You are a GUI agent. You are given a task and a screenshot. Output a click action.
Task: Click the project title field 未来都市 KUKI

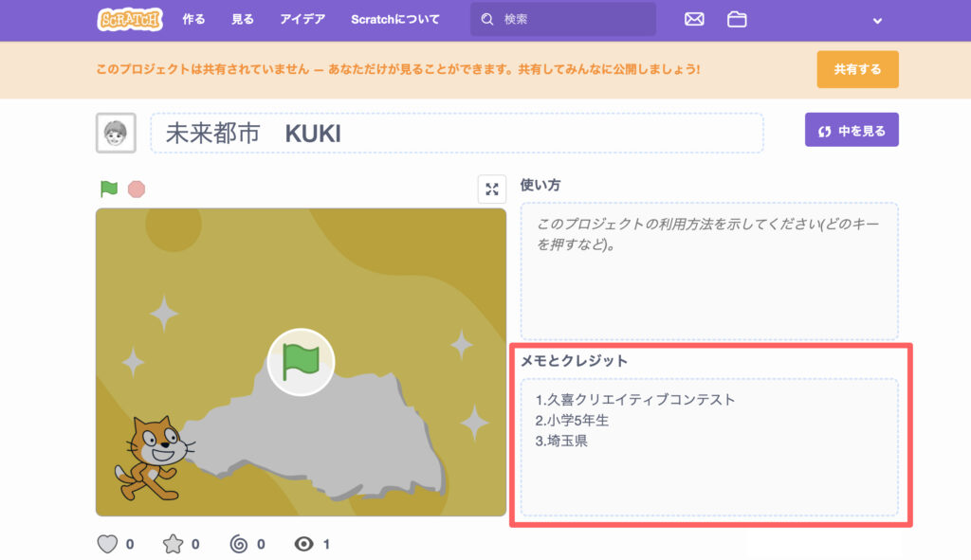(x=457, y=133)
